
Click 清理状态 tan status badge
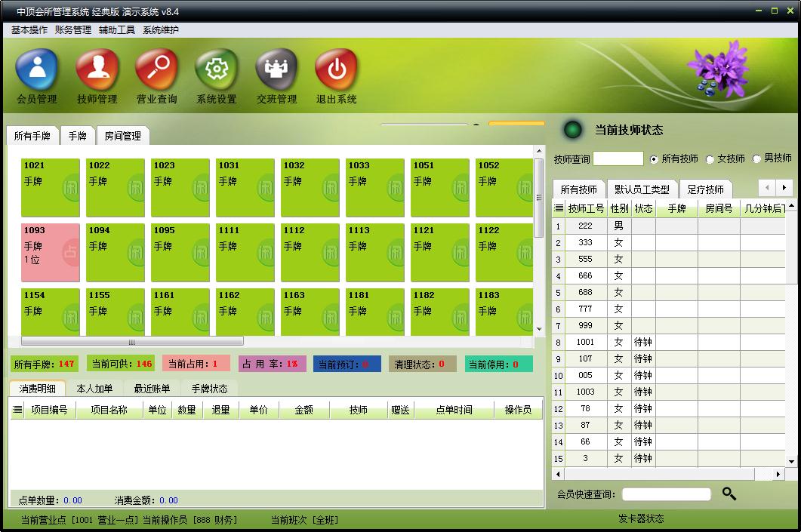coord(422,364)
